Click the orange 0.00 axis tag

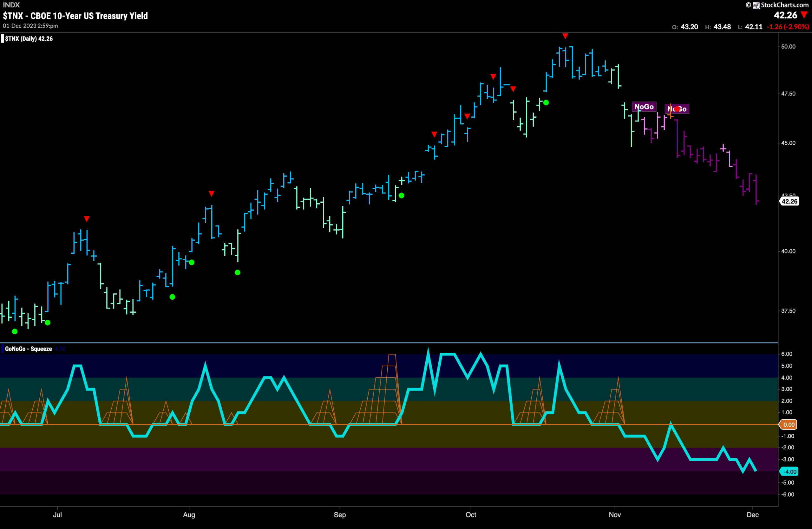click(788, 425)
